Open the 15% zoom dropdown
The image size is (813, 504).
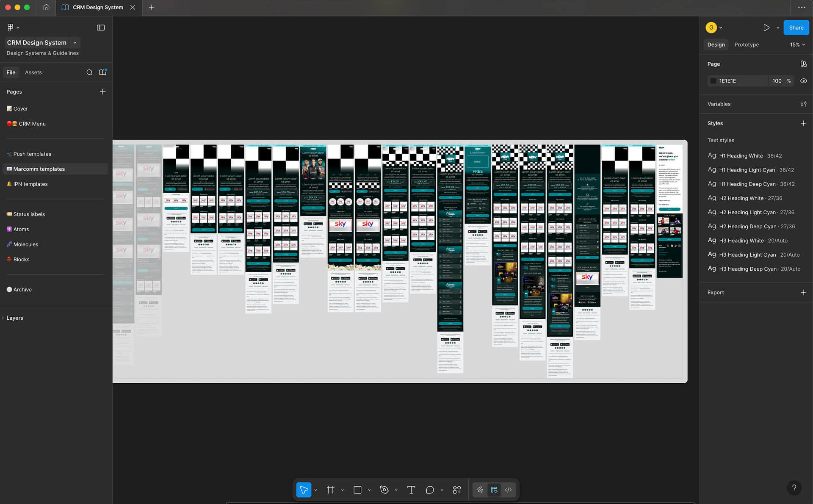coord(797,44)
